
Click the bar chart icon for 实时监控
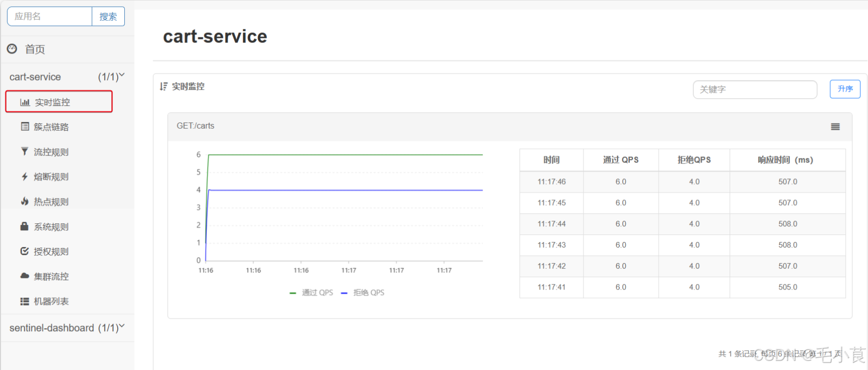(25, 102)
